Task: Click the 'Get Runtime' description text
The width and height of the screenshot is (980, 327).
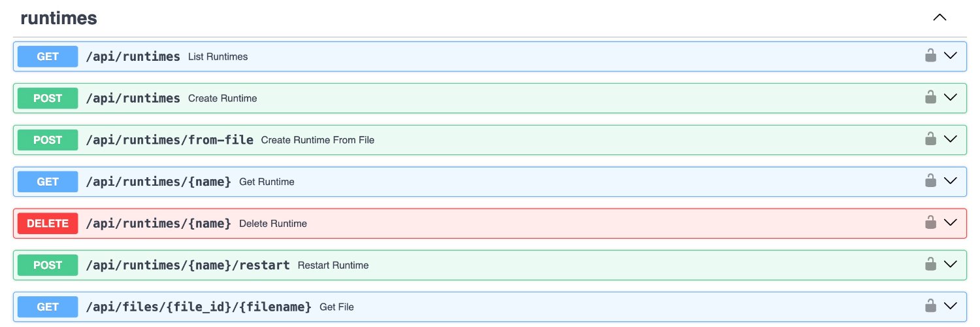Action: click(267, 182)
